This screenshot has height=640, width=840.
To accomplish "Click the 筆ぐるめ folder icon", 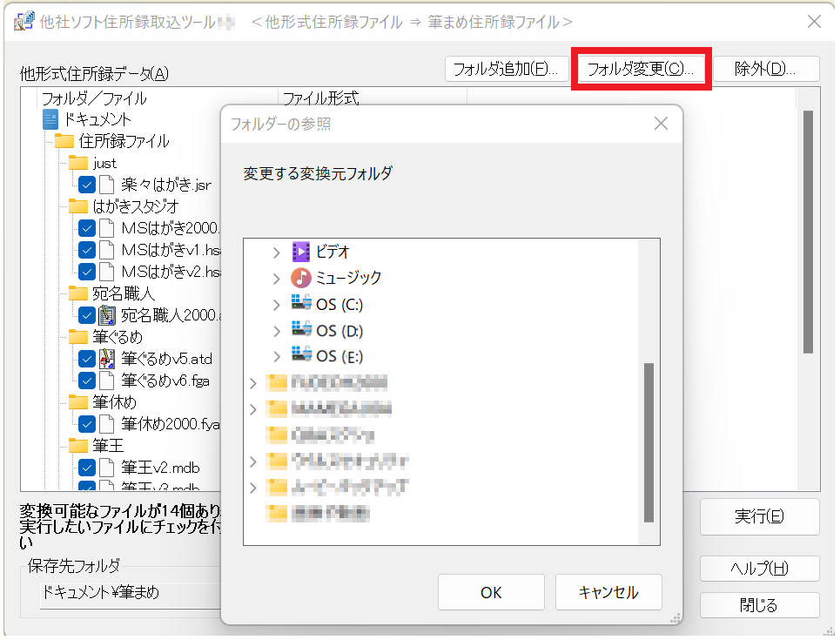I will (x=78, y=337).
